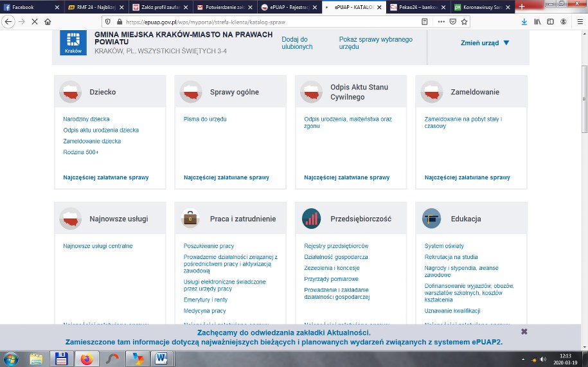This screenshot has height=367, width=588.
Task: Open the Firefox hamburger menu
Action: point(580,22)
